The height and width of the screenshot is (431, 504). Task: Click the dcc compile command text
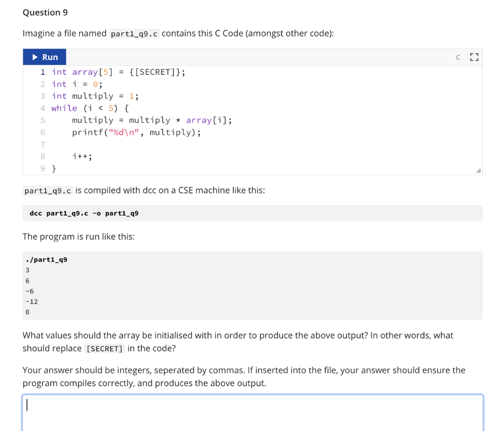tap(84, 213)
